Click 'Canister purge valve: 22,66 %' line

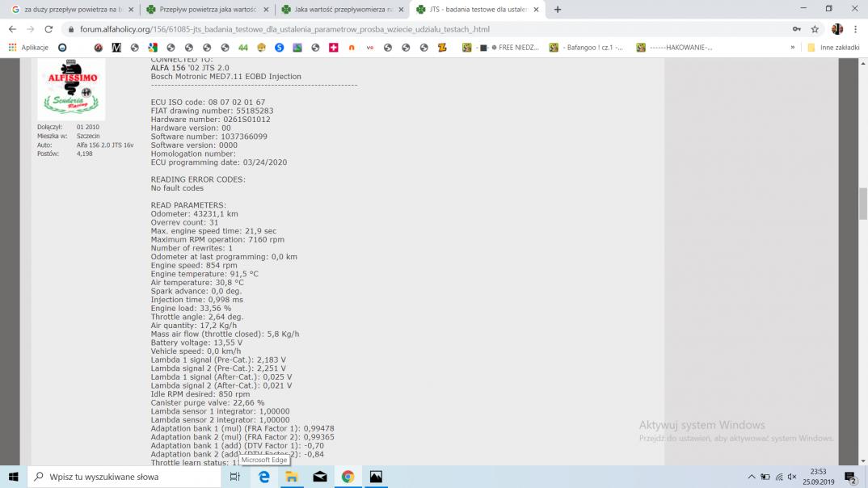click(208, 403)
